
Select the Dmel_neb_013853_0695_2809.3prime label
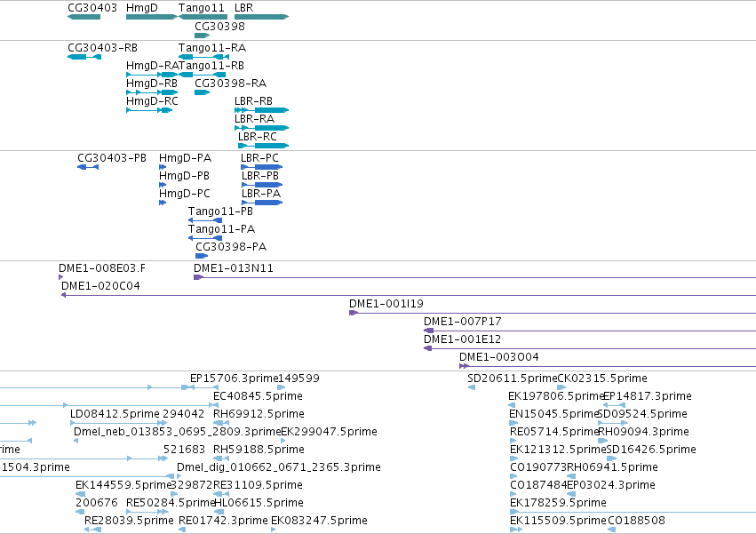(177, 432)
